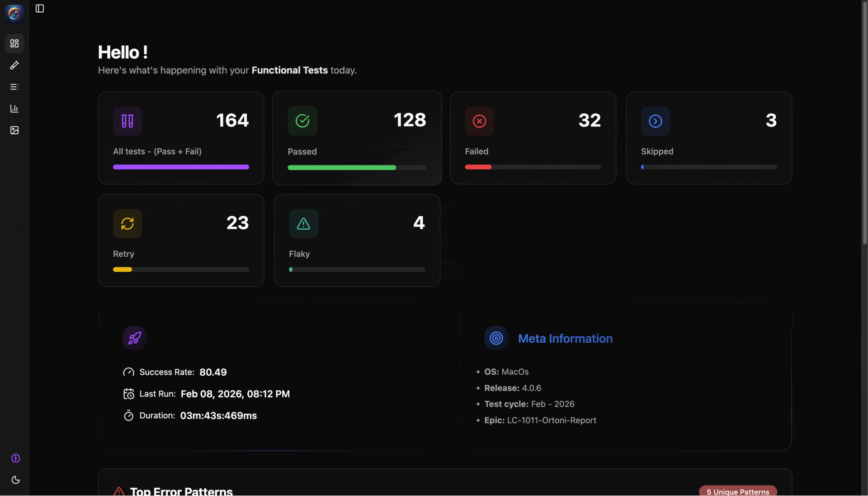This screenshot has height=496, width=868.
Task: Click the purple rocket icon
Action: point(135,338)
